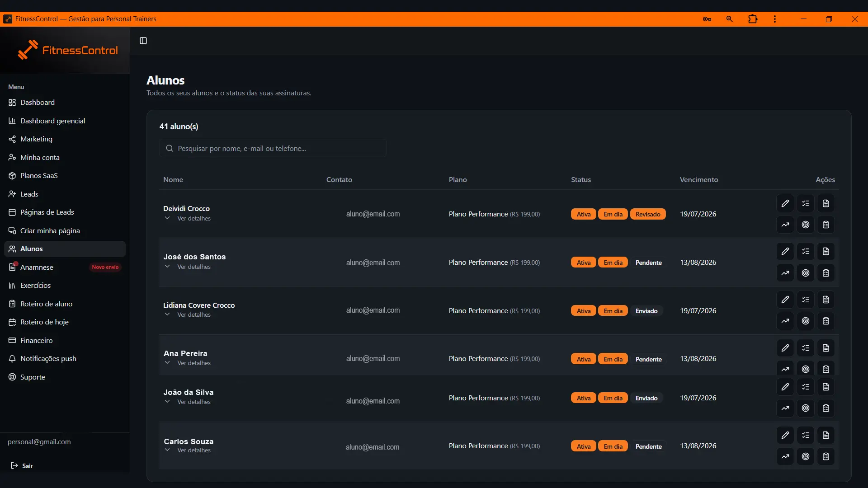Open Criar minha página
The height and width of the screenshot is (488, 868).
click(x=65, y=231)
